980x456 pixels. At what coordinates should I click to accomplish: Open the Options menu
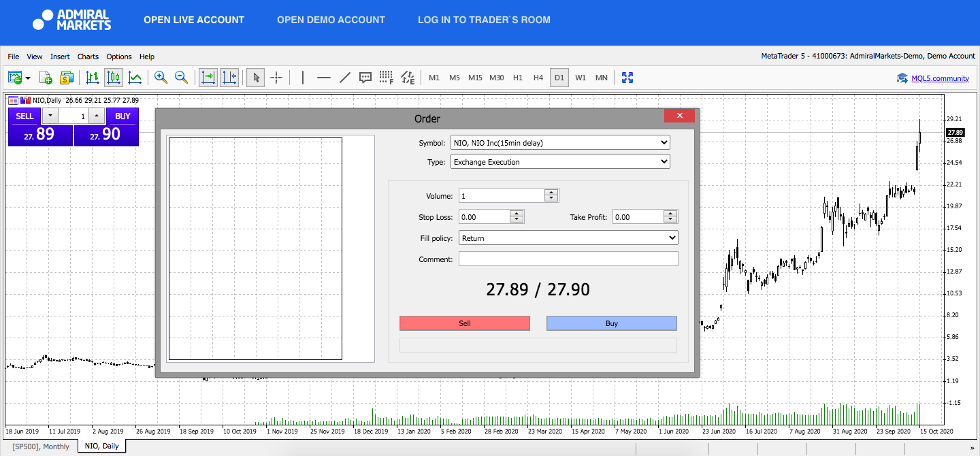[x=119, y=56]
